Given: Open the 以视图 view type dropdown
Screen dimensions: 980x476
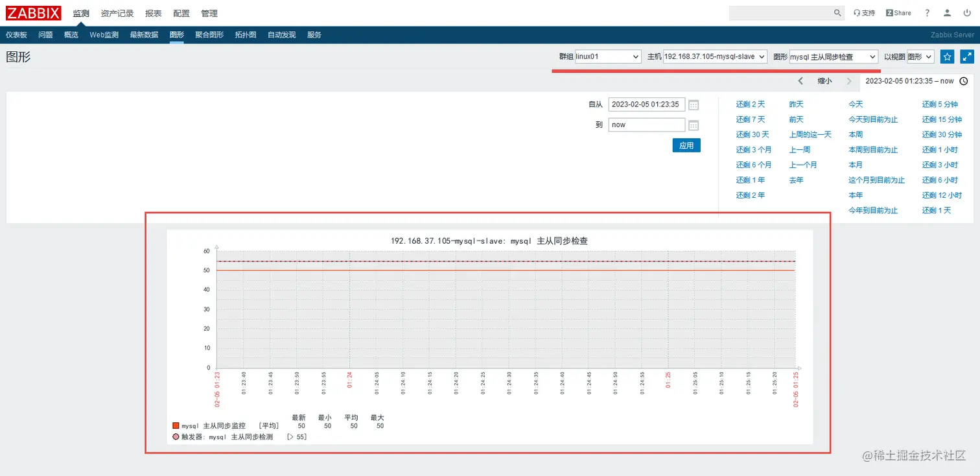Looking at the screenshot, I should [x=920, y=57].
